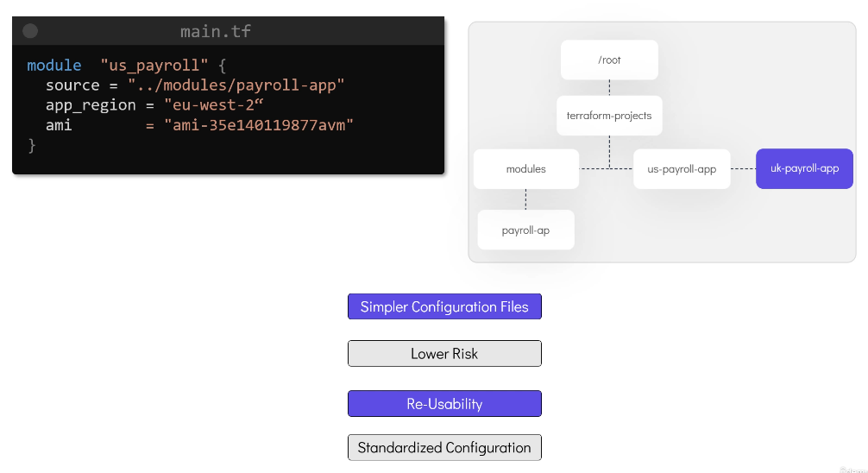The width and height of the screenshot is (868, 473).
Task: Choose the Re-Usability button
Action: click(444, 403)
